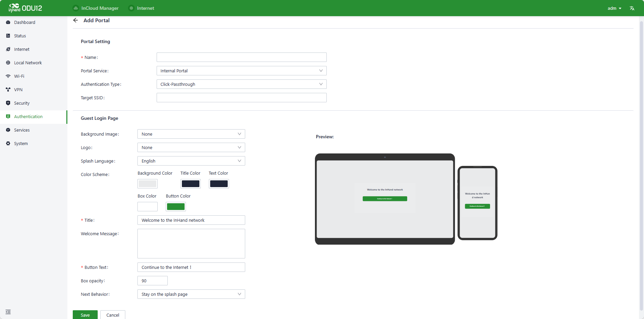
Task: Go to the Services menu item
Action: 22,130
